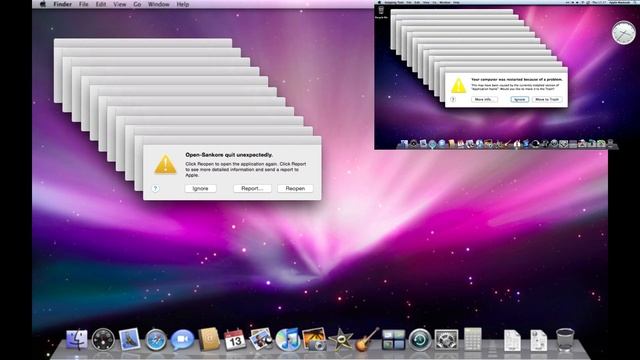Click the clock widget in inset screen
Screen dimensions: 640x360
[624, 33]
